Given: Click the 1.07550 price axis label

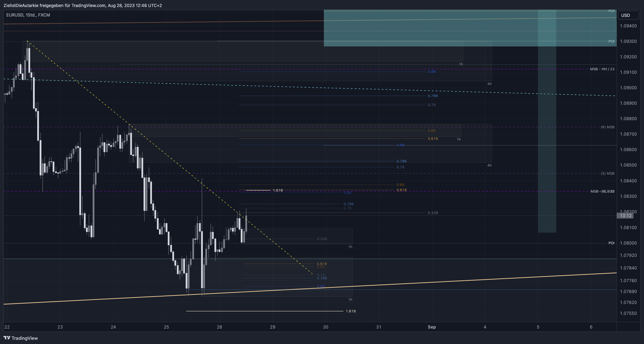Looking at the screenshot, I should point(628,313).
